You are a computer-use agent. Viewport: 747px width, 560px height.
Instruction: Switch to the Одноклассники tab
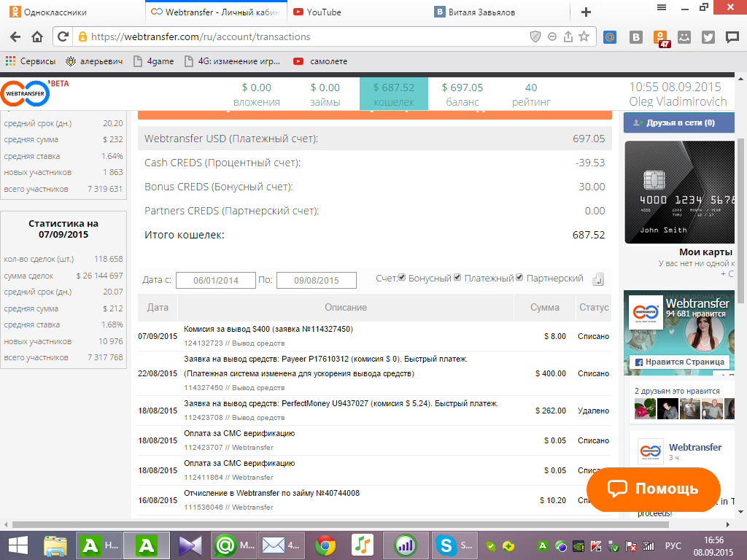coord(71,12)
